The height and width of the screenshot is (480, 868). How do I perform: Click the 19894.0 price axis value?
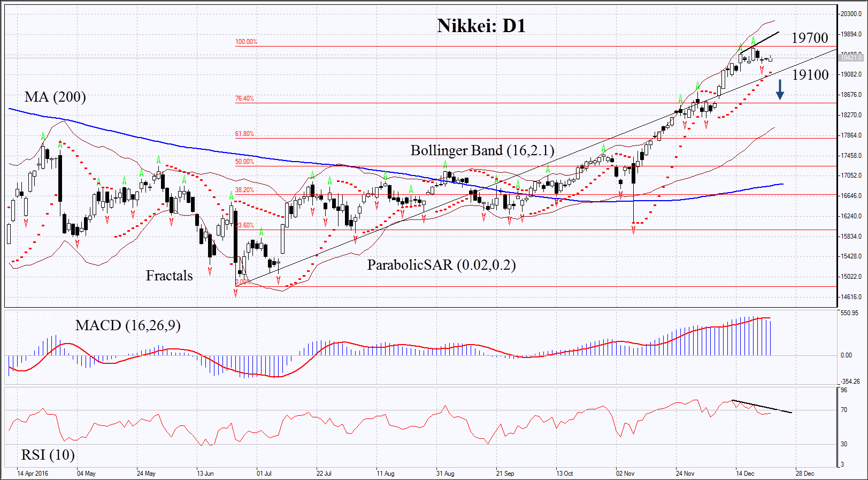(851, 34)
